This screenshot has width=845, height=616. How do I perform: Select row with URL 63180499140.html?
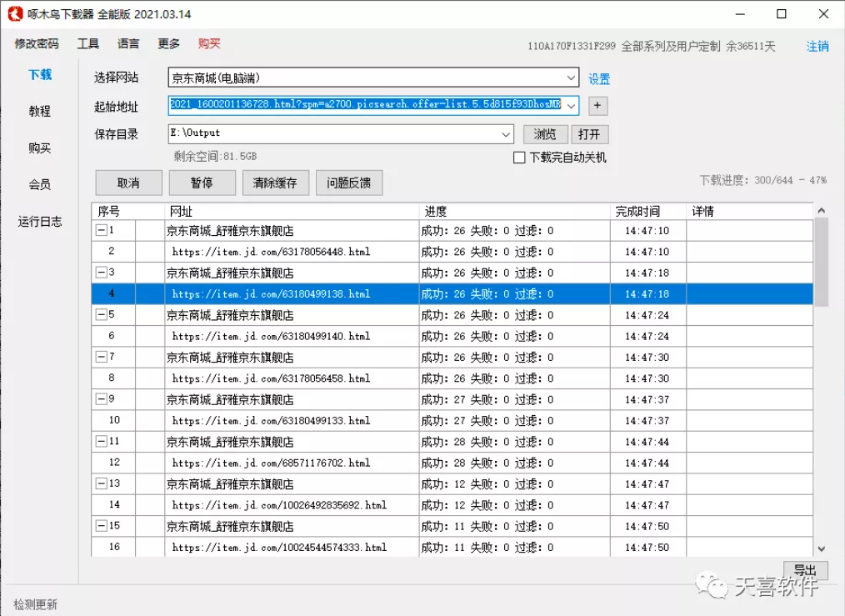(x=452, y=336)
